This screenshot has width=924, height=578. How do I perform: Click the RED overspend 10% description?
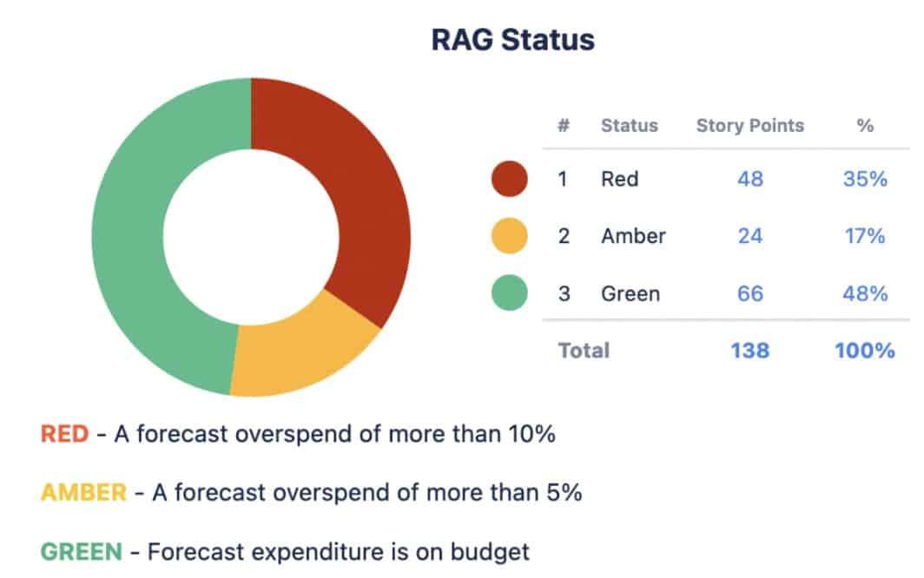click(298, 434)
